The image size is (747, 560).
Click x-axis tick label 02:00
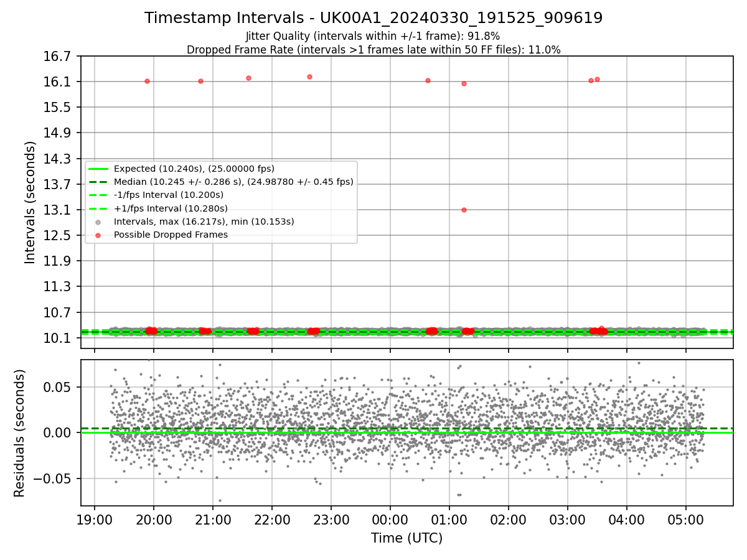[x=509, y=521]
